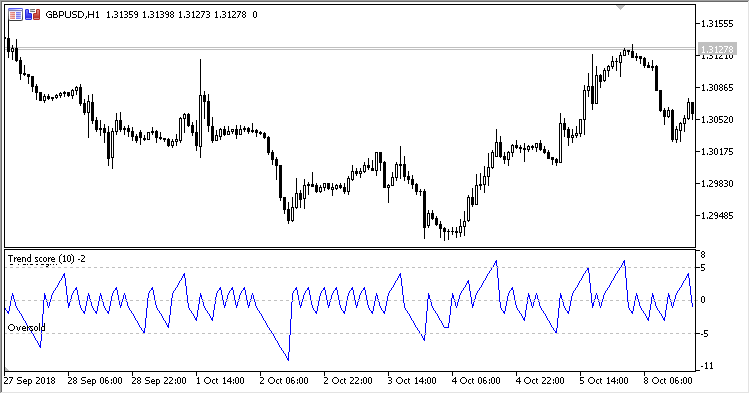750x394 pixels.
Task: Select the GBPUSD,H1 symbol label
Action: click(x=72, y=15)
